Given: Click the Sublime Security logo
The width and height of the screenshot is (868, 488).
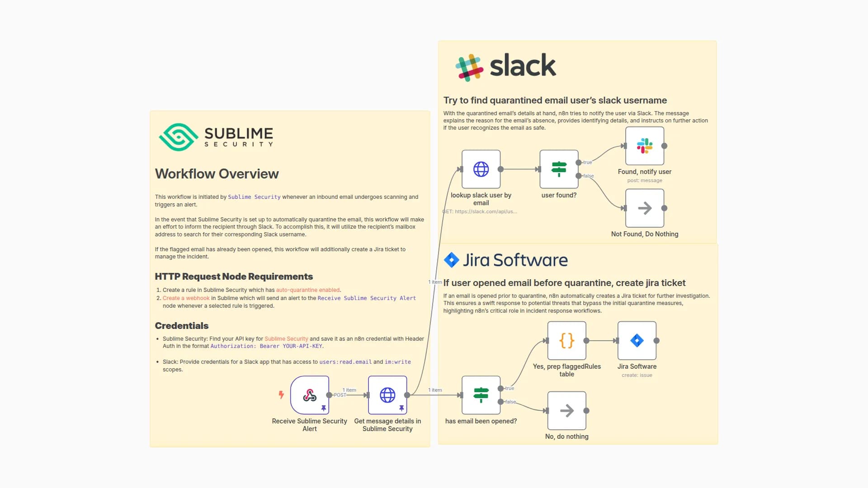Looking at the screenshot, I should tap(216, 137).
